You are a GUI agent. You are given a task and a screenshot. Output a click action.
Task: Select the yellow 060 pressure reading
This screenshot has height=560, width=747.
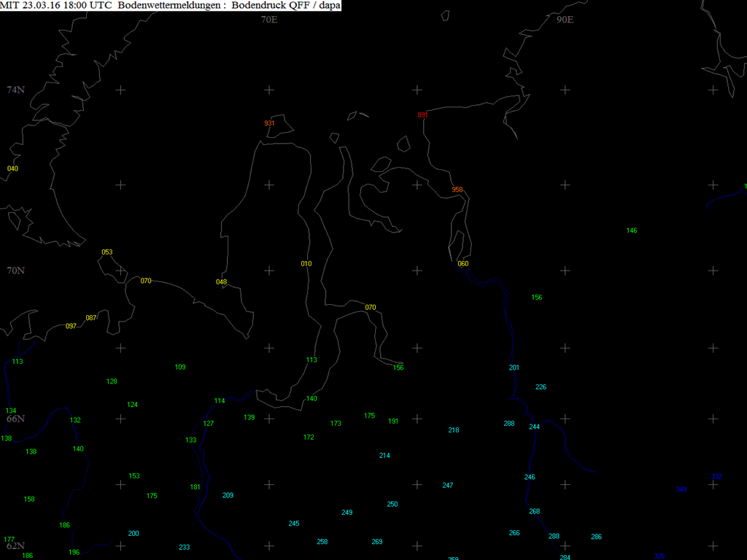[x=462, y=264]
